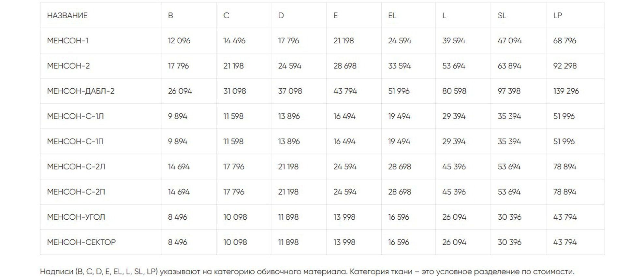The width and height of the screenshot is (644, 277).
Task: Click the МЕНСОН-С-1Л row name
Action: point(75,116)
